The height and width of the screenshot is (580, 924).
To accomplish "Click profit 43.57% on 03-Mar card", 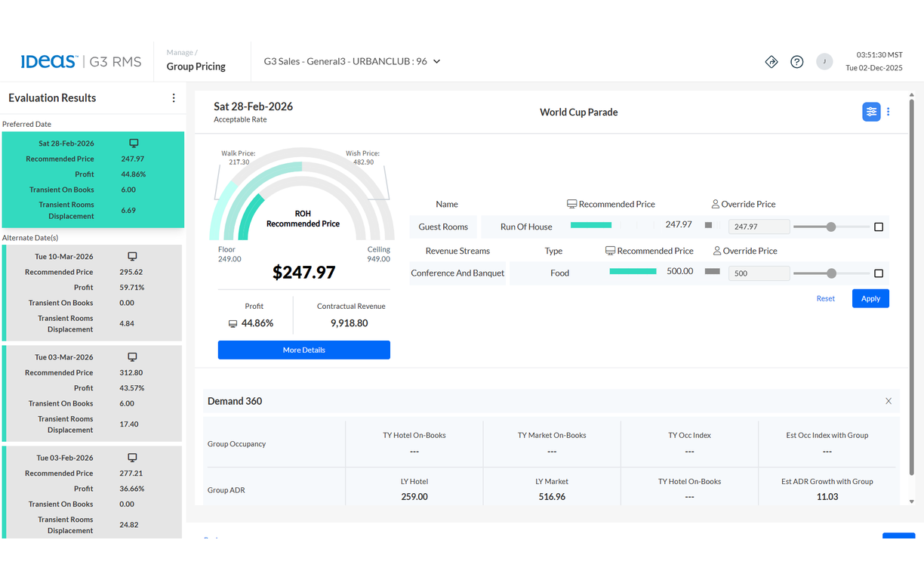I will coord(132,388).
